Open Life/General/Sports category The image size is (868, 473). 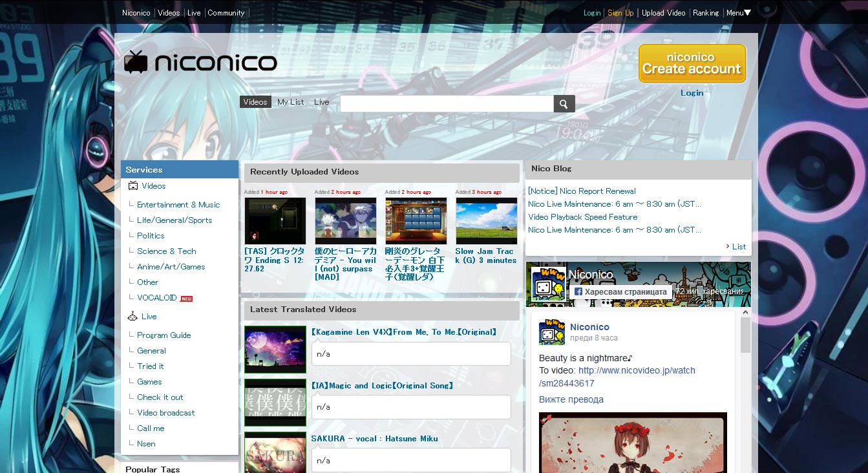175,220
